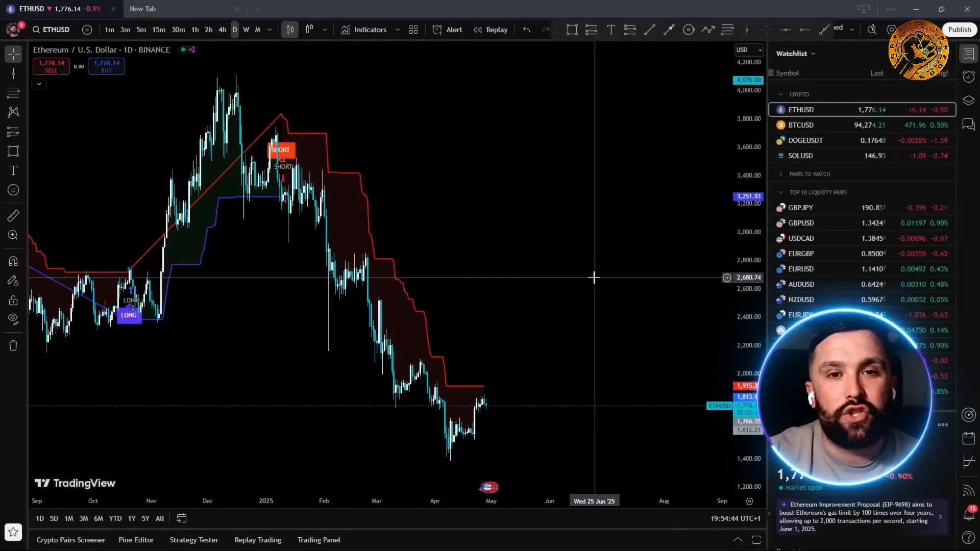Set date range to 1Y
The width and height of the screenshot is (980, 551).
point(132,518)
